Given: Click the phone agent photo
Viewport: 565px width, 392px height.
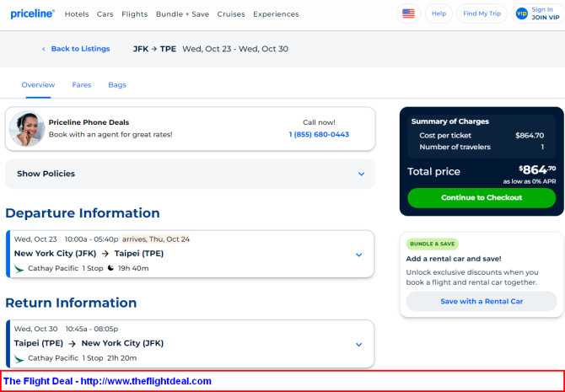Looking at the screenshot, I should 27,129.
